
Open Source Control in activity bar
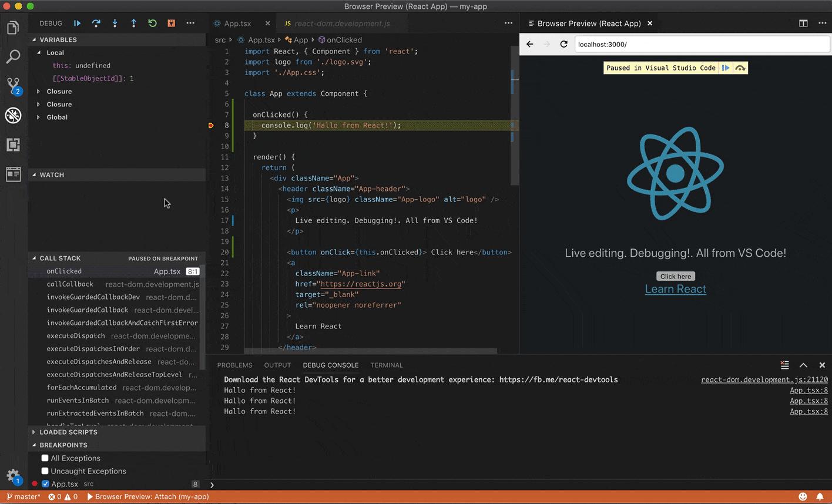(x=13, y=86)
